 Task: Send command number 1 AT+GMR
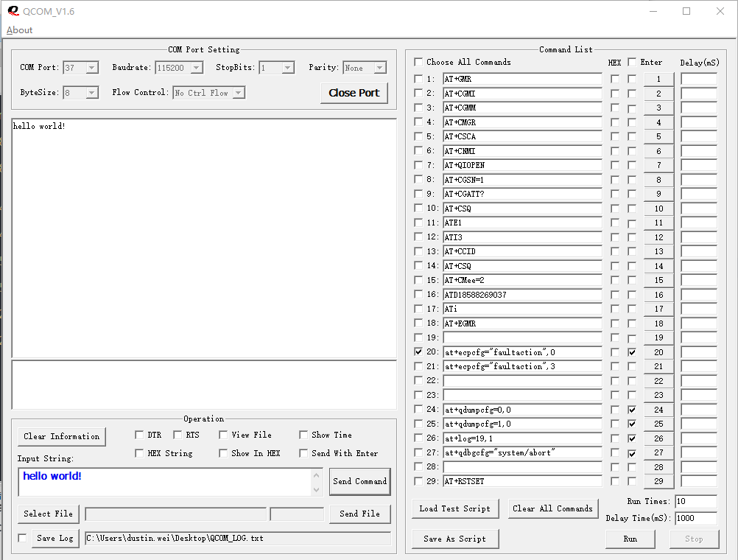658,79
